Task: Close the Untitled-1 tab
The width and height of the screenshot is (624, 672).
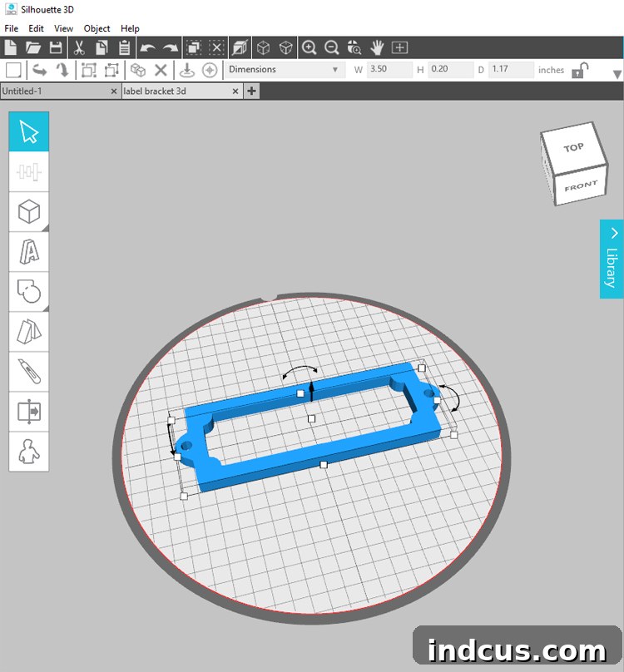Action: pos(114,91)
